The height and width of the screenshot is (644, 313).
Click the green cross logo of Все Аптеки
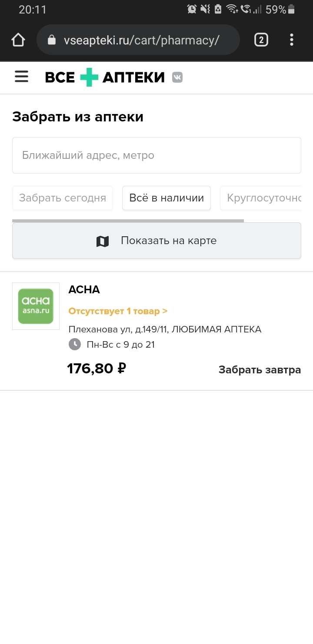point(89,77)
